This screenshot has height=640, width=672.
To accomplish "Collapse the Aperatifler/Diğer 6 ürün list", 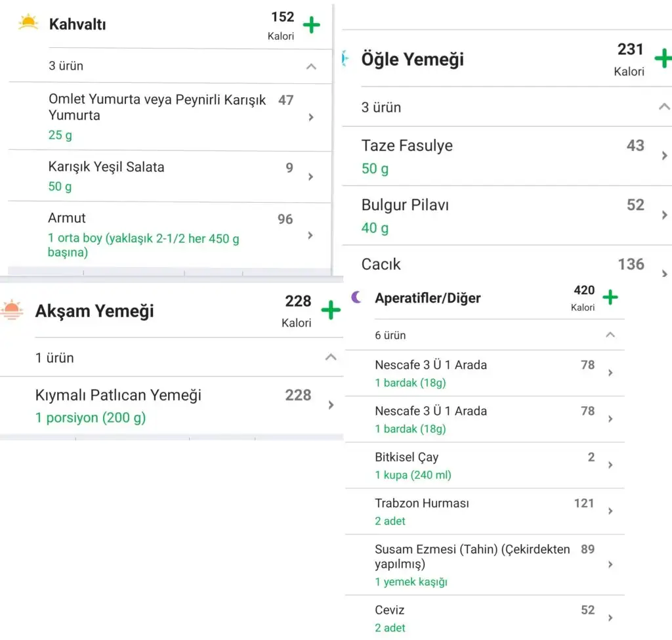I will (x=610, y=335).
